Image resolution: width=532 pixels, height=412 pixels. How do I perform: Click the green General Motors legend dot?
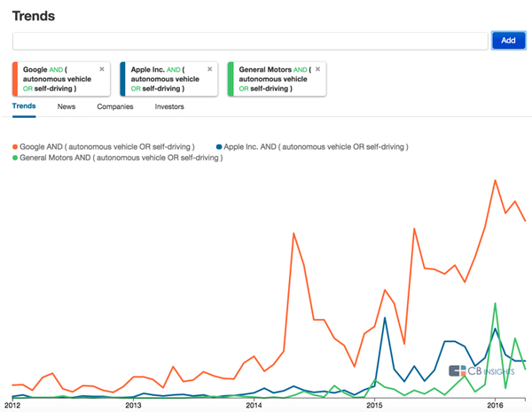15,158
